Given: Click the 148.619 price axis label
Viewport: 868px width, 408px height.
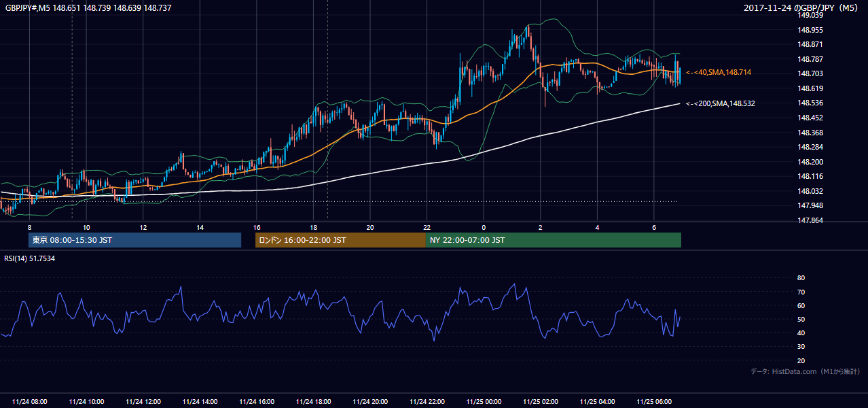Looking at the screenshot, I should tap(810, 88).
